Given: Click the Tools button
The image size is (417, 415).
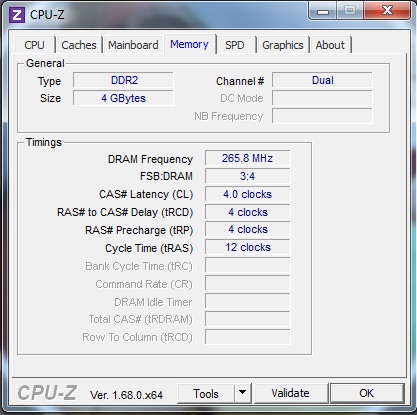Looking at the screenshot, I should click(206, 393).
